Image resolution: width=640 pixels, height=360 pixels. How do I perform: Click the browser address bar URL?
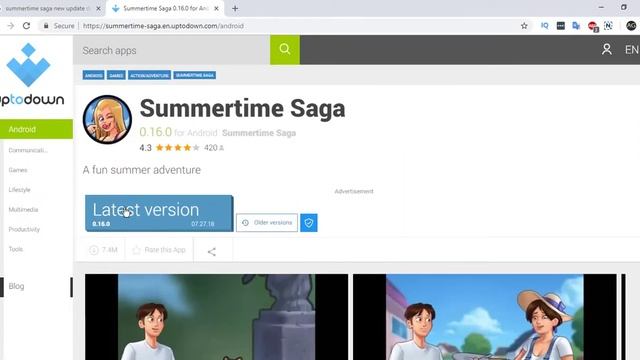[163, 26]
